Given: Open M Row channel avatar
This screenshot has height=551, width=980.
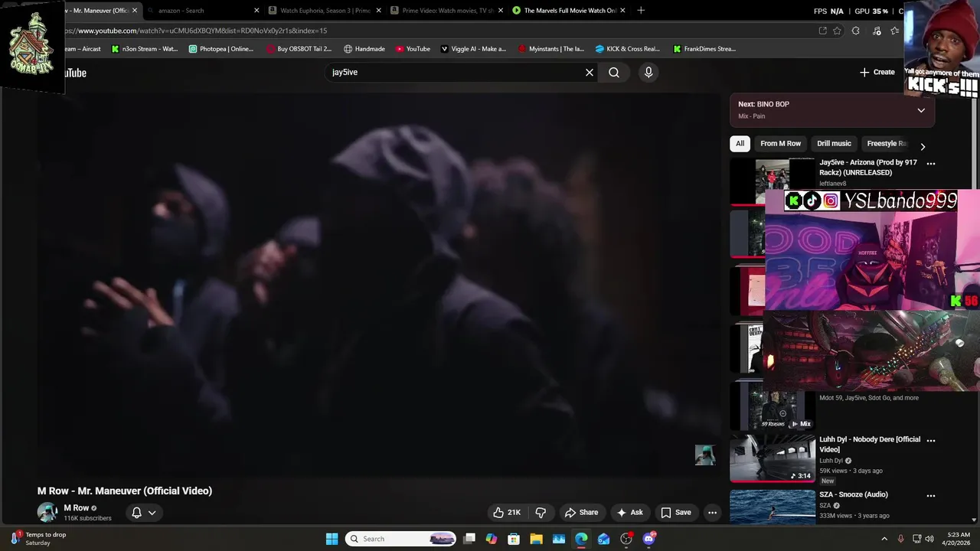Looking at the screenshot, I should point(47,512).
